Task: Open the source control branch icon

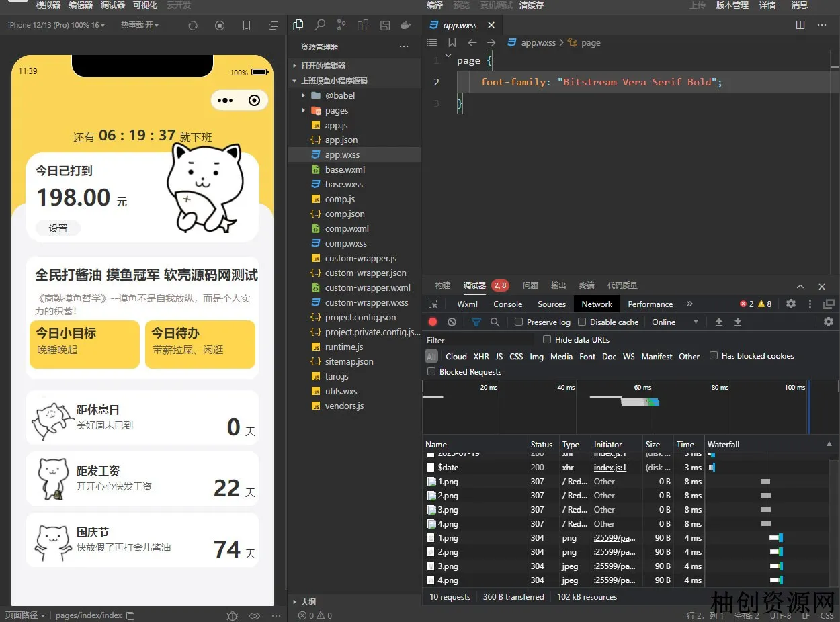Action: [341, 25]
